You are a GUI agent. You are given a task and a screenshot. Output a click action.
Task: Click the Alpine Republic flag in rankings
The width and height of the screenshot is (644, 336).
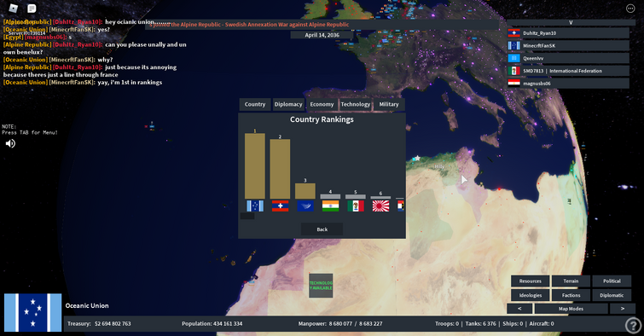point(280,206)
